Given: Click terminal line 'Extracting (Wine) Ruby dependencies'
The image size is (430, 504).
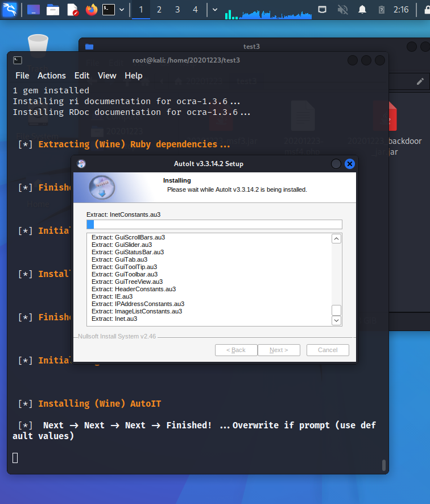Looking at the screenshot, I should 134,144.
